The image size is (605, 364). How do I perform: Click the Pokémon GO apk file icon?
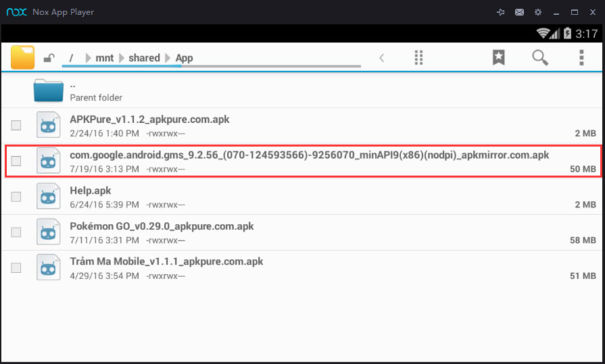pyautogui.click(x=48, y=232)
